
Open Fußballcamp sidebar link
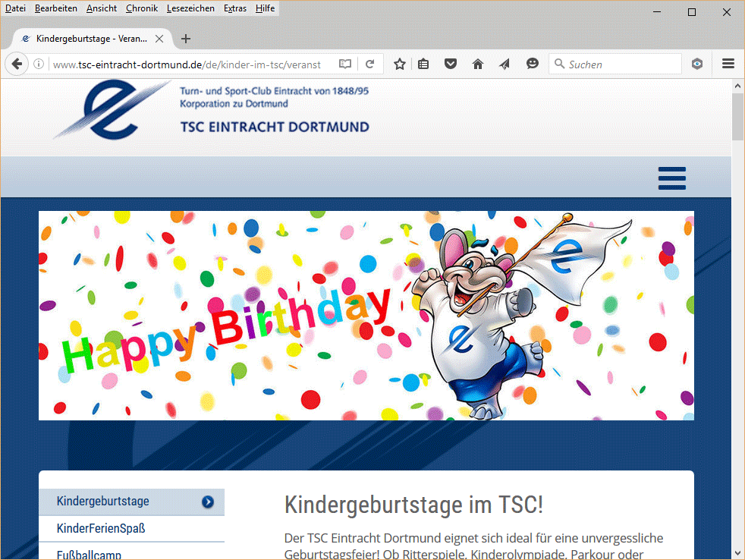pyautogui.click(x=89, y=554)
